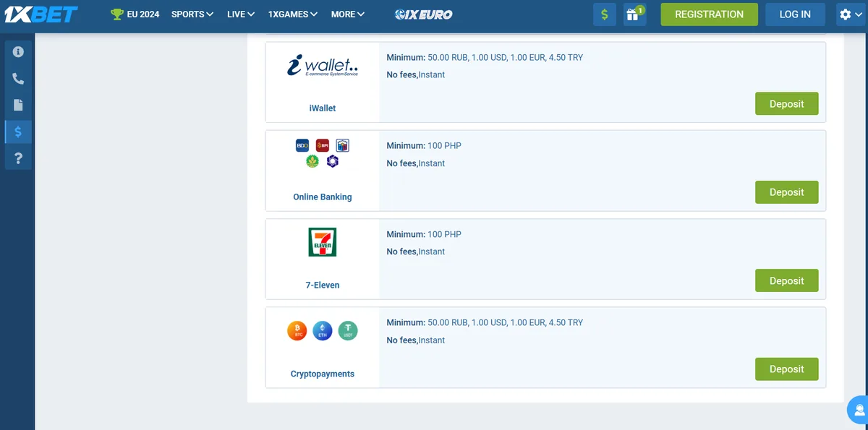Screen dimensions: 868x430
Task: Open the gift bonus icon in header
Action: (634, 14)
